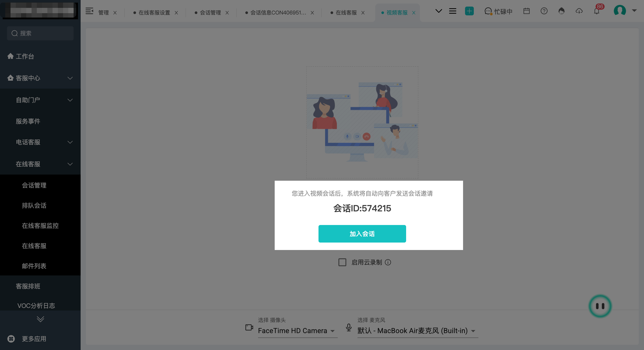Open the microphone selection dropdown
The width and height of the screenshot is (644, 350).
[x=418, y=330]
